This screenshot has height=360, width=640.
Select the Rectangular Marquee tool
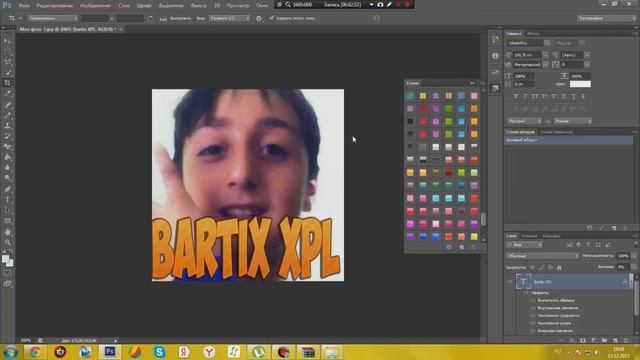click(x=7, y=51)
